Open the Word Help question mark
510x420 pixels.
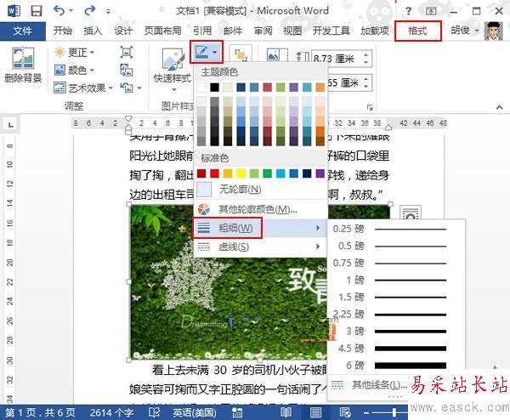pos(408,11)
